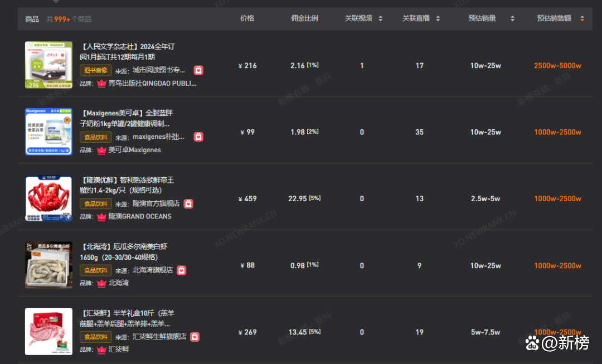Click 图书音像 category tag
This screenshot has height=364, width=602.
96,70
